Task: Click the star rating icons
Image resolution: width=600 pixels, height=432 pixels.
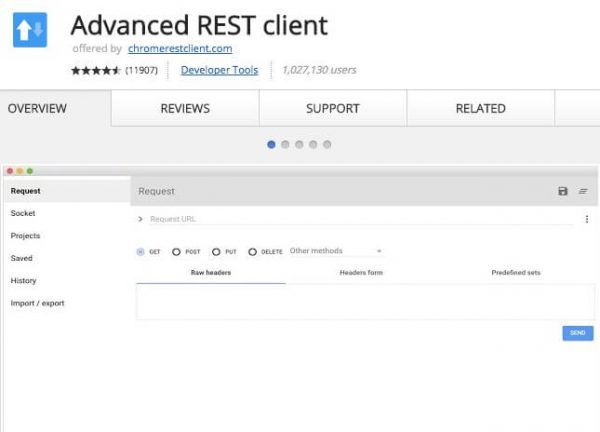Action: 96,70
